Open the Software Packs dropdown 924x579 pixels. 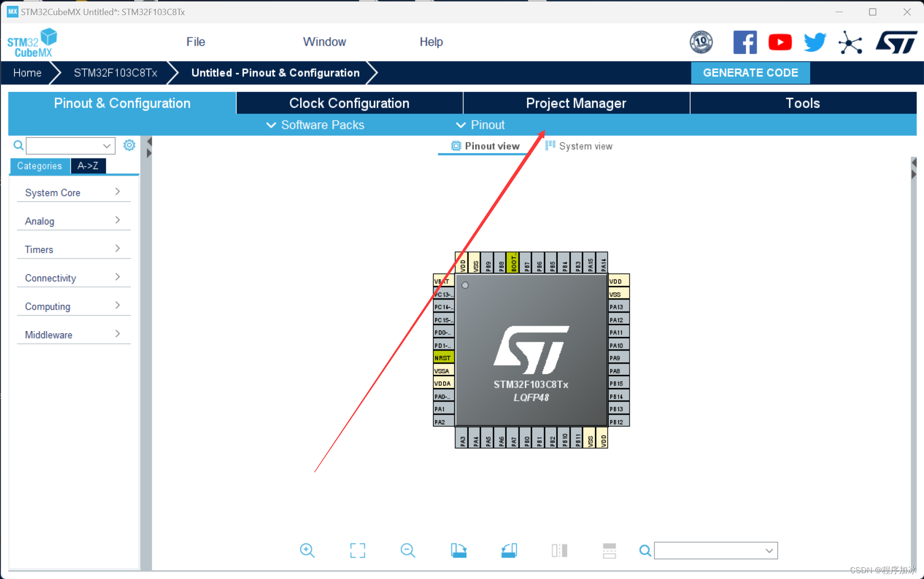click(315, 125)
